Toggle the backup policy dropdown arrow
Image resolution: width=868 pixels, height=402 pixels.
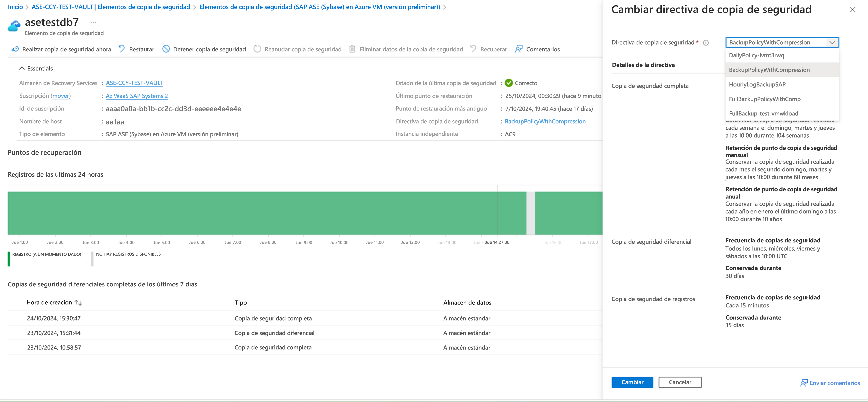[x=832, y=42]
